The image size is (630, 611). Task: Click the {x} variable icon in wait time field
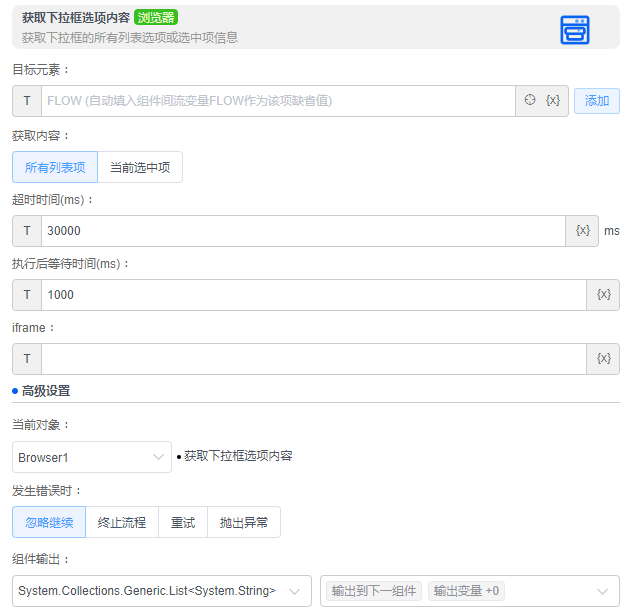click(x=603, y=294)
